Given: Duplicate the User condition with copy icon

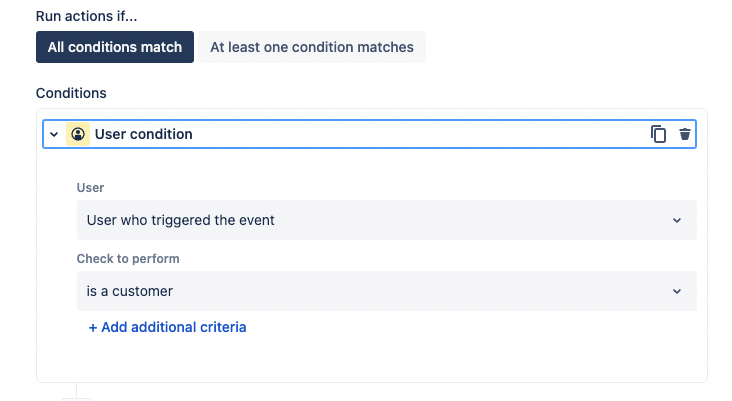Looking at the screenshot, I should pyautogui.click(x=658, y=134).
